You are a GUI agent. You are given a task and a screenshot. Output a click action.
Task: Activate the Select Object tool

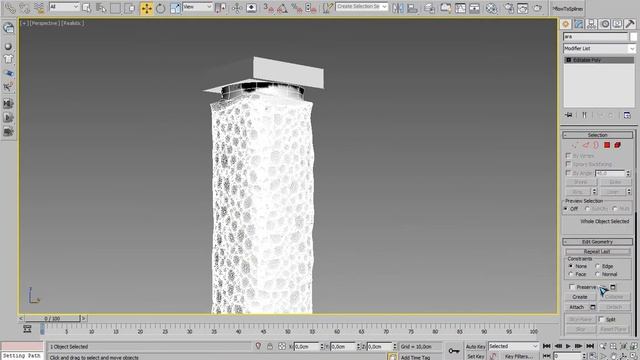tap(87, 8)
